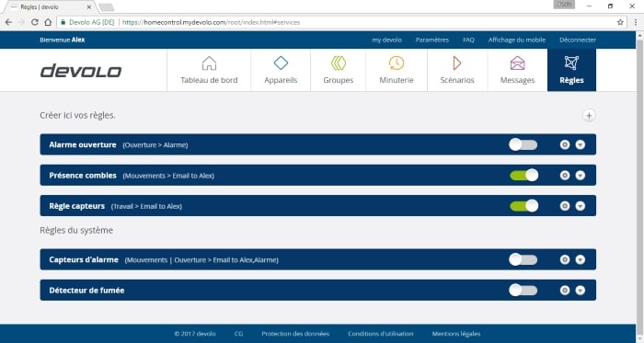Click the Capteurs d'alarme rule title
The image size is (644, 343).
tap(84, 259)
